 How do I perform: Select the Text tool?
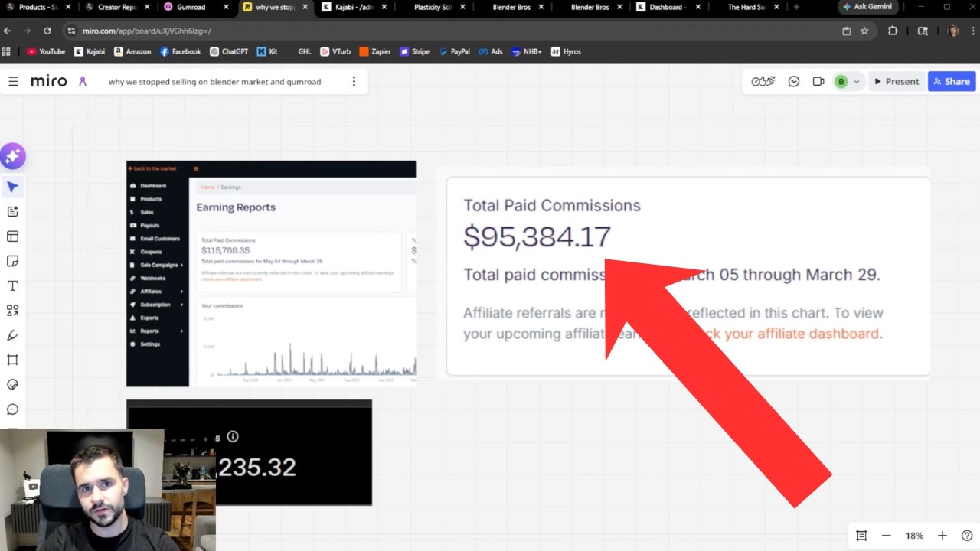[12, 285]
